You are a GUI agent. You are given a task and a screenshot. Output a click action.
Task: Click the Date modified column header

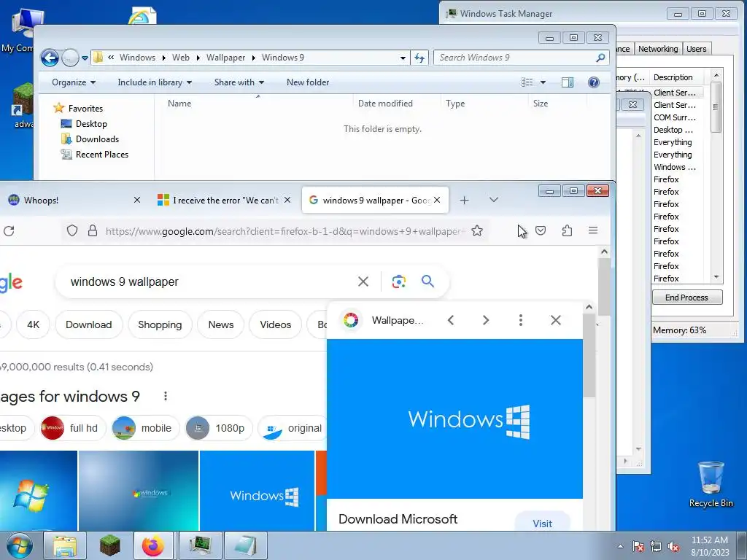click(385, 104)
